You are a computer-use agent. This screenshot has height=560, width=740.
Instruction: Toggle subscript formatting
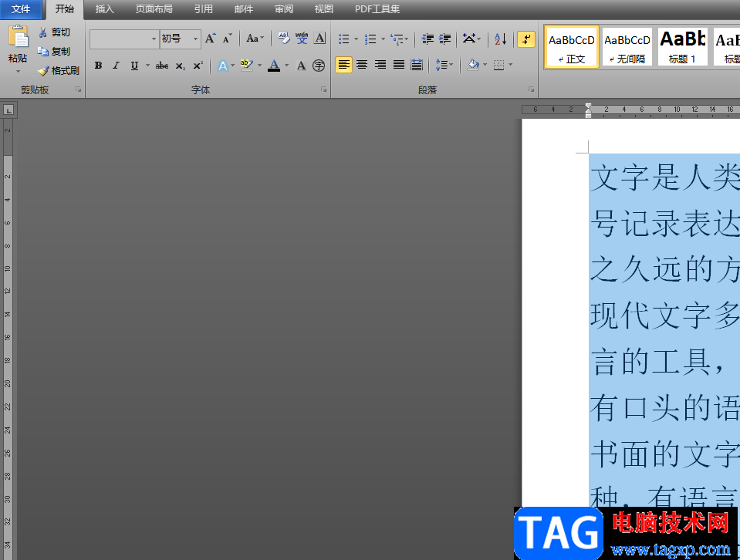point(181,66)
